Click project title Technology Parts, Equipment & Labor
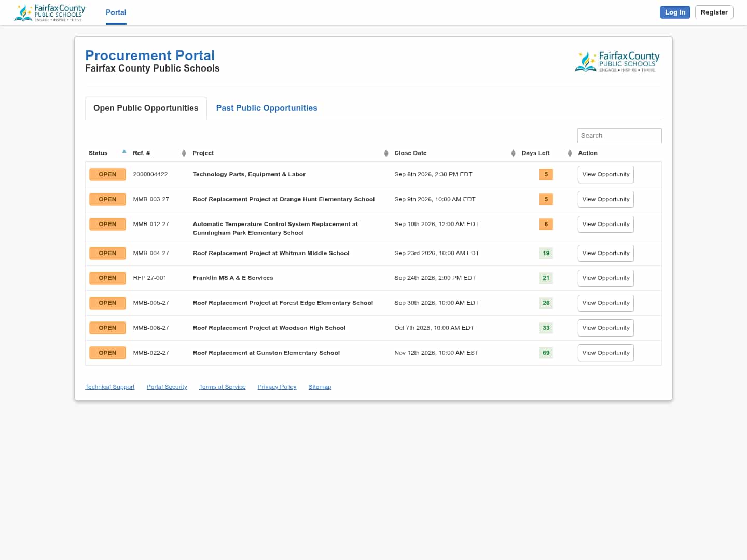 pyautogui.click(x=249, y=174)
